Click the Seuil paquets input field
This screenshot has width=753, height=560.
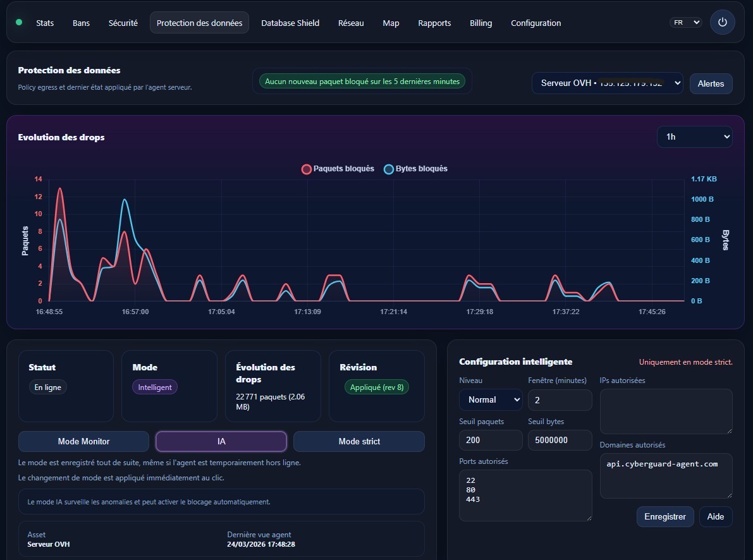491,440
